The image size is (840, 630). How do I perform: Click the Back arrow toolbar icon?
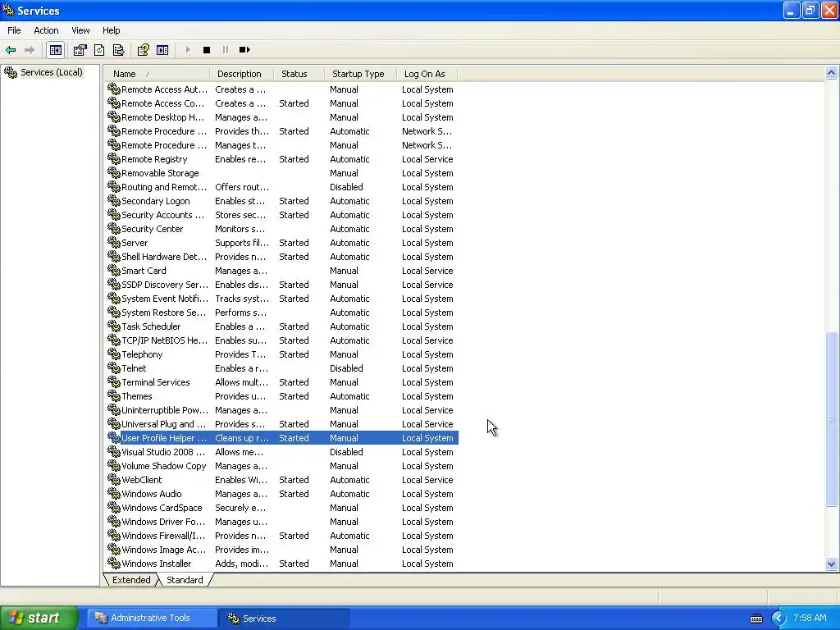coord(11,50)
